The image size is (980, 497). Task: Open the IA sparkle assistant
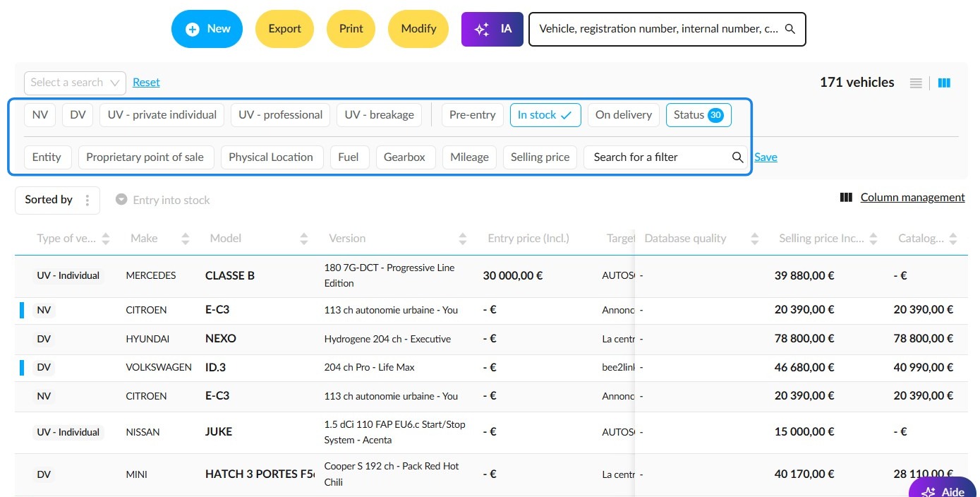pyautogui.click(x=492, y=29)
